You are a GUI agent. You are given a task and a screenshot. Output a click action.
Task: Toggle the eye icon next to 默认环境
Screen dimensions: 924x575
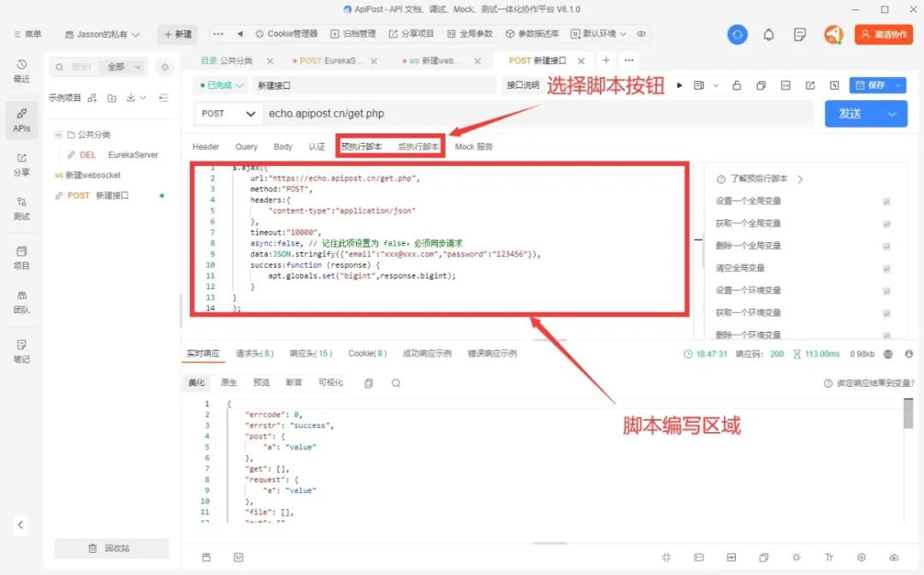click(x=641, y=34)
